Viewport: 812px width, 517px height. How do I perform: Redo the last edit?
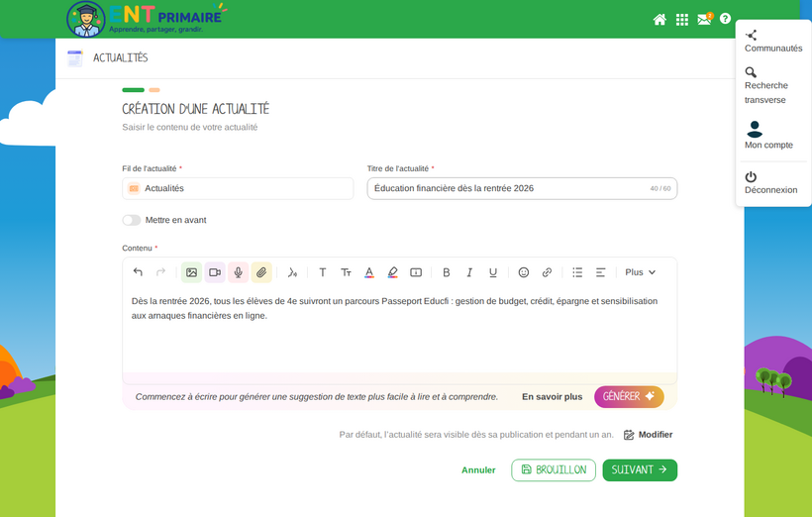point(161,272)
